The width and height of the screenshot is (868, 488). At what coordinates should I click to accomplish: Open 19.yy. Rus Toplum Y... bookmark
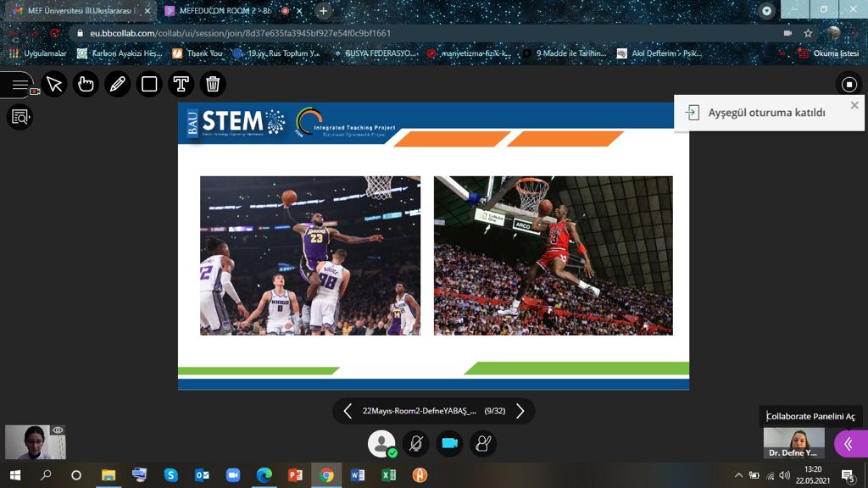277,53
